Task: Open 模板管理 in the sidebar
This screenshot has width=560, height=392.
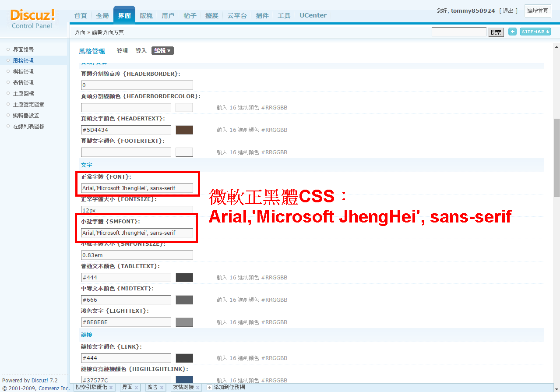Action: coord(23,71)
